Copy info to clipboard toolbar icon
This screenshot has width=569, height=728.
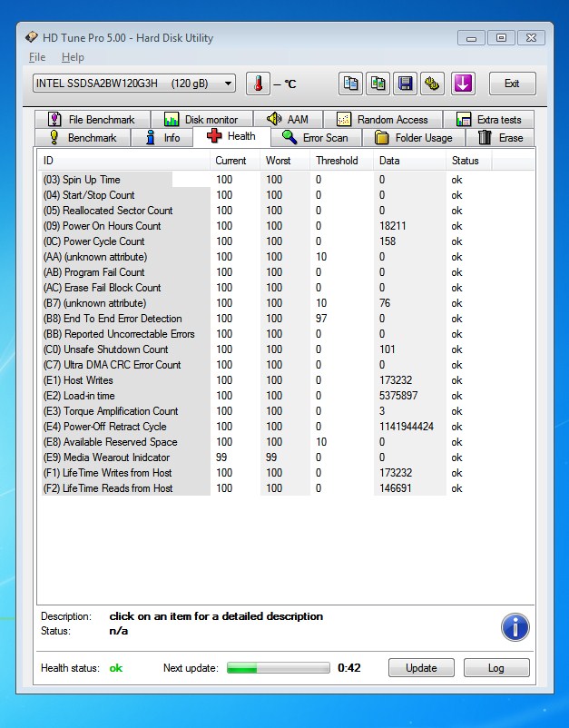click(x=350, y=84)
